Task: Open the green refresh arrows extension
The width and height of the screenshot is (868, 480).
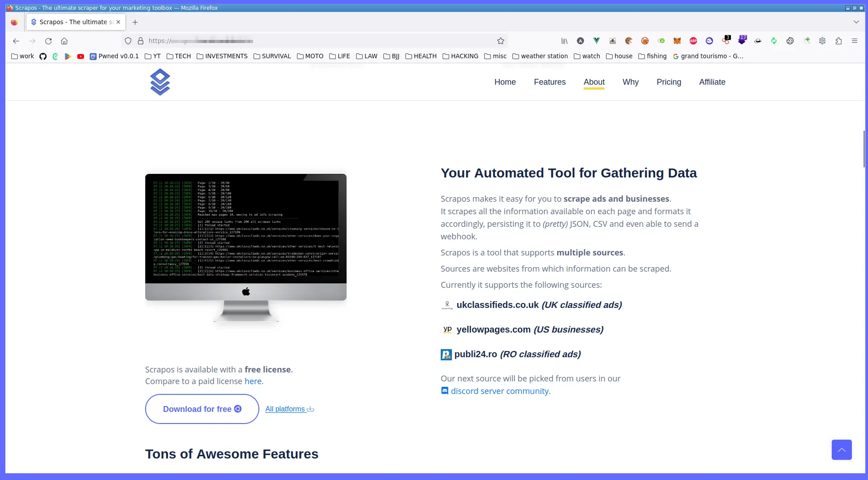Action: point(774,41)
